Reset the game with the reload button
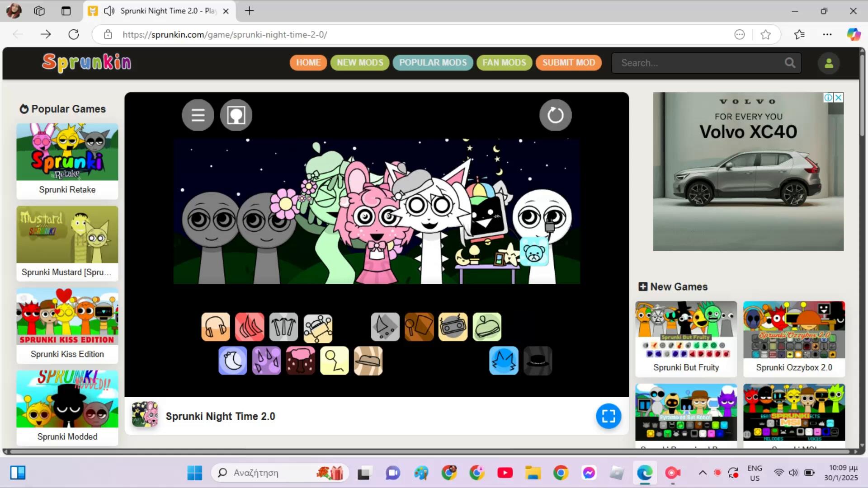 click(x=555, y=115)
